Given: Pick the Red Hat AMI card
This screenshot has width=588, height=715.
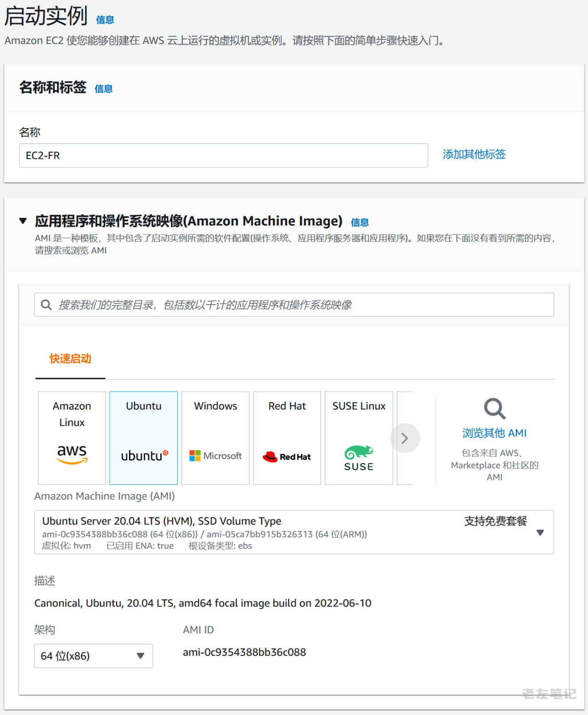Looking at the screenshot, I should (287, 438).
